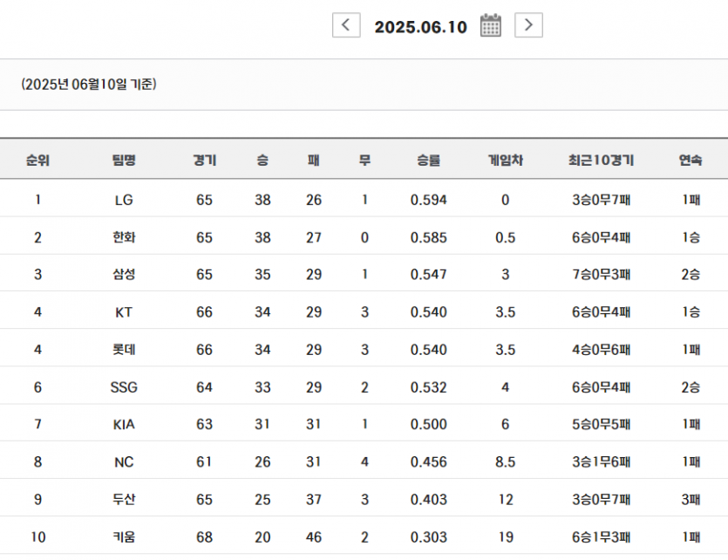Click the 팀명 column header

pos(124,160)
